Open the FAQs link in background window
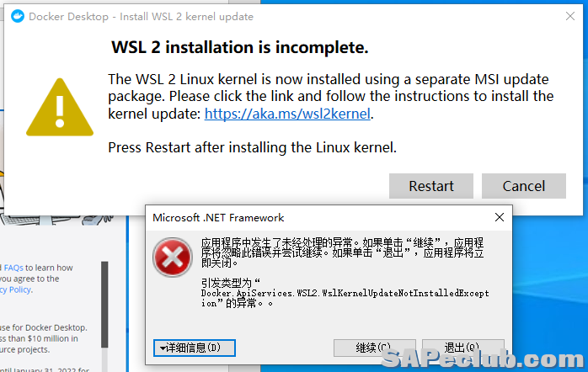This screenshot has width=588, height=372. tap(13, 268)
